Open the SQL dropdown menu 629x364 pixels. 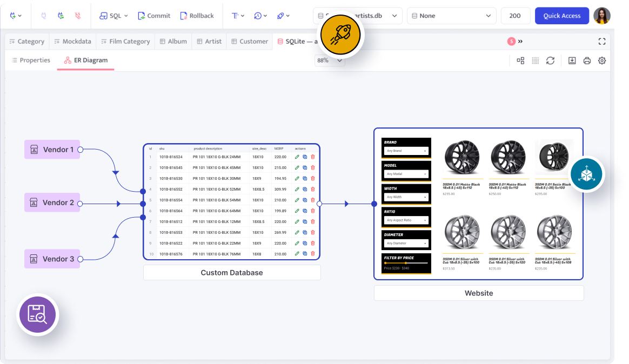[x=113, y=16]
